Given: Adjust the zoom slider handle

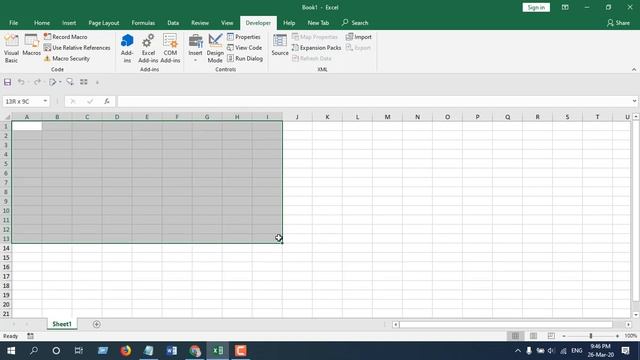Looking at the screenshot, I should coord(591,336).
